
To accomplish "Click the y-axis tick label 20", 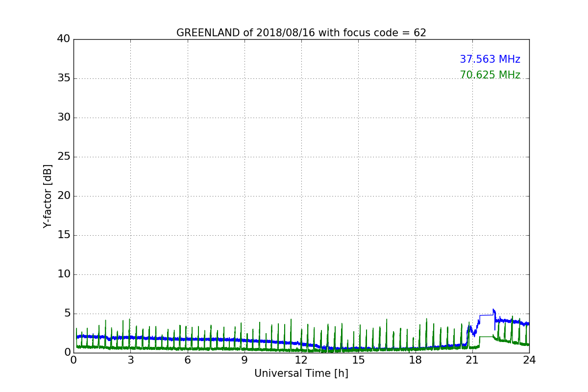I will coord(64,196).
